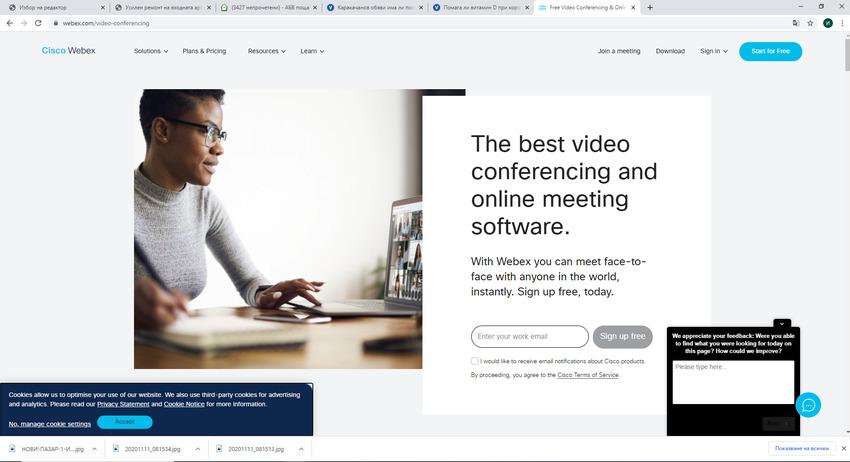Screen dimensions: 850x462
Task: Expand the Resources menu
Action: 267,51
